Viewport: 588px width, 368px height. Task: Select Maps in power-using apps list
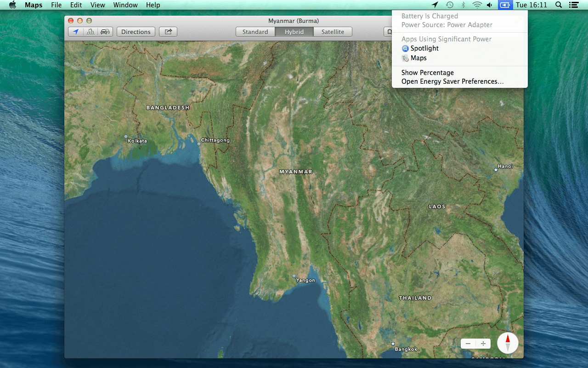pyautogui.click(x=459, y=58)
